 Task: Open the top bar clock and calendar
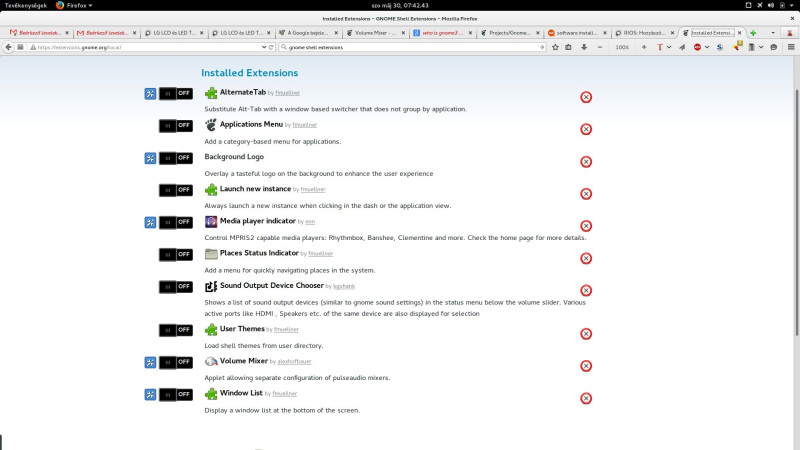[x=399, y=5]
